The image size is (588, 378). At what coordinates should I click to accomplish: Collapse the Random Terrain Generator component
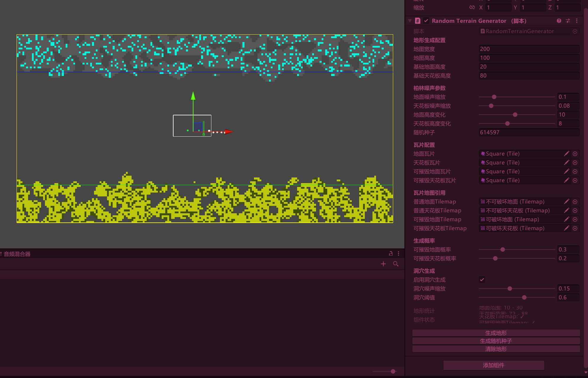pos(410,21)
